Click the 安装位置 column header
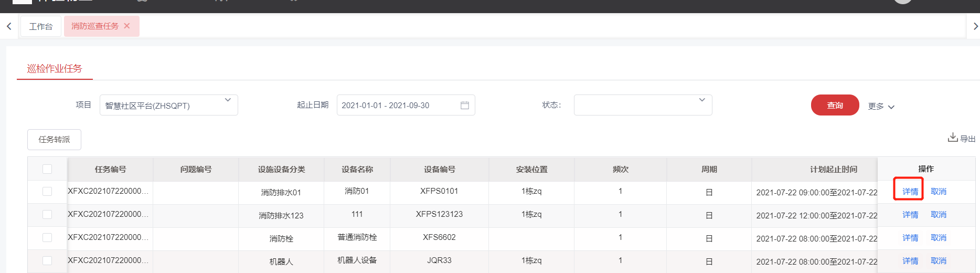Screen dimensions: 980x273 tap(531, 169)
